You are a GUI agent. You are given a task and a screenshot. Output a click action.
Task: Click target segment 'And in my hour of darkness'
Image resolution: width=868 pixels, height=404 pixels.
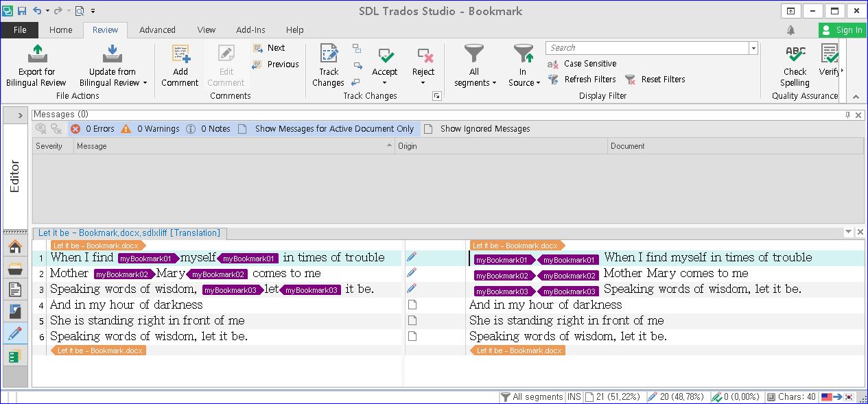click(546, 305)
